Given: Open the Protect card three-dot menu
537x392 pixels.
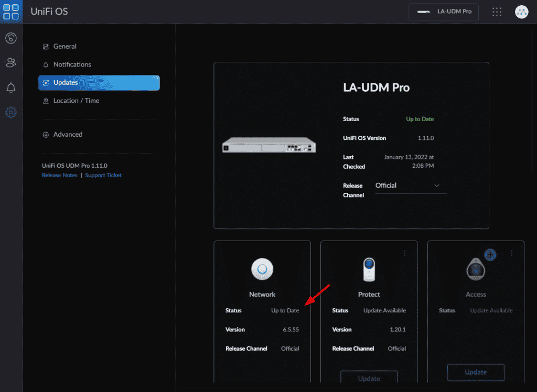Looking at the screenshot, I should (x=405, y=253).
